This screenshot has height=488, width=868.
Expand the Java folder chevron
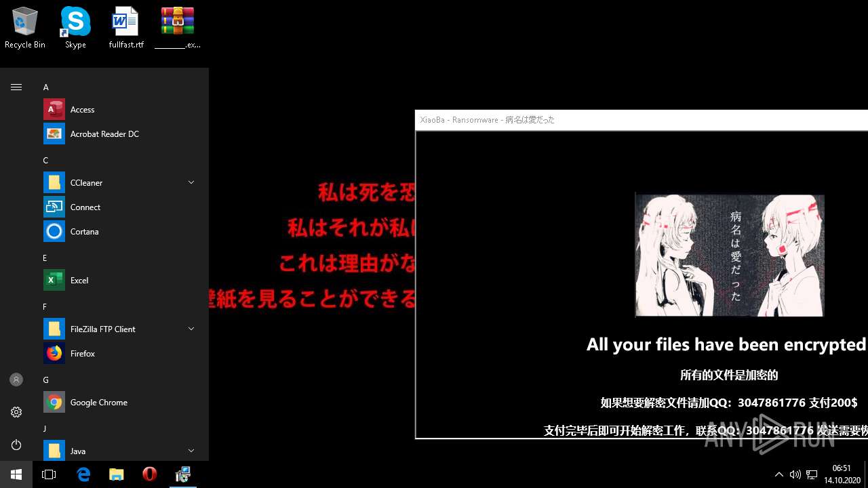point(191,451)
